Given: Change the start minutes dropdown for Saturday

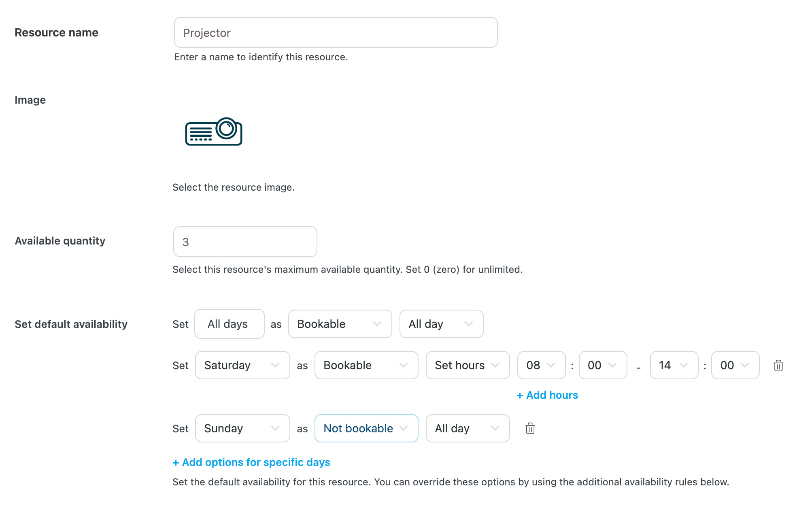Looking at the screenshot, I should pos(602,365).
